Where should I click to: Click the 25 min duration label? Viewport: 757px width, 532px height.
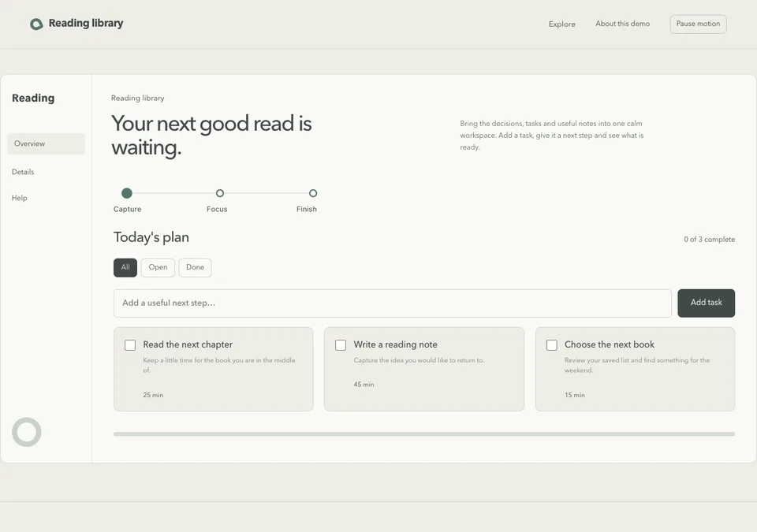point(153,395)
